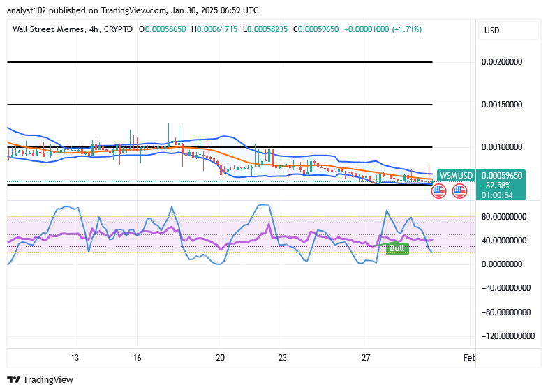Click the WSMUSD symbol price tag
The image size is (548, 392).
(x=456, y=175)
